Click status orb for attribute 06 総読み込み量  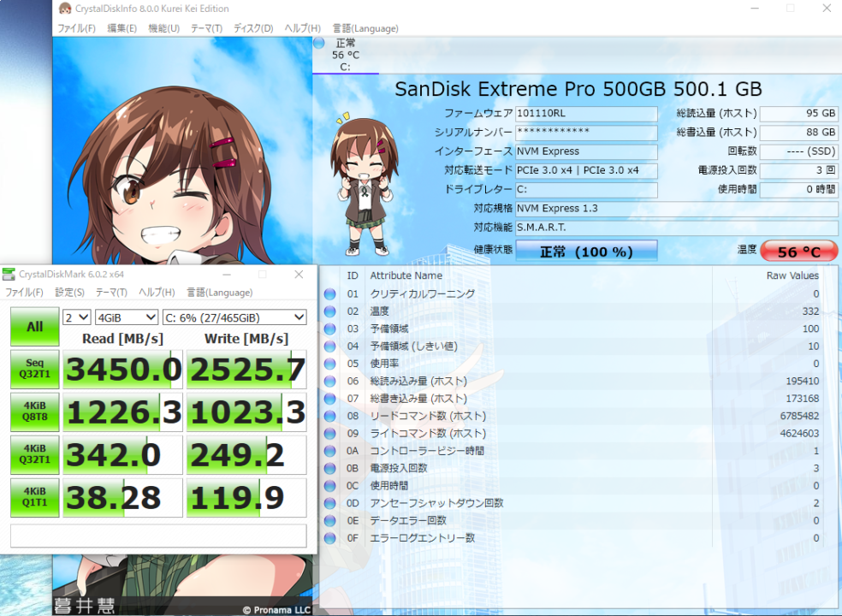coord(329,382)
